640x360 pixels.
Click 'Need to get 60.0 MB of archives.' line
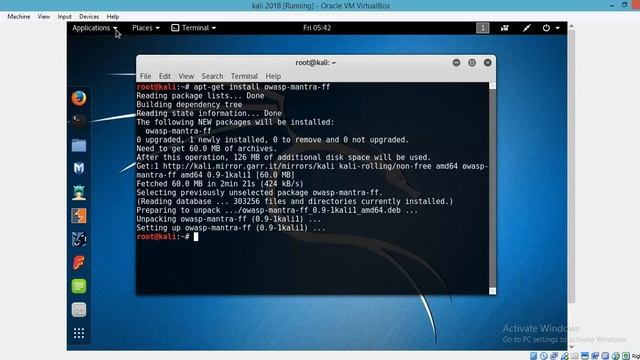tap(207, 149)
